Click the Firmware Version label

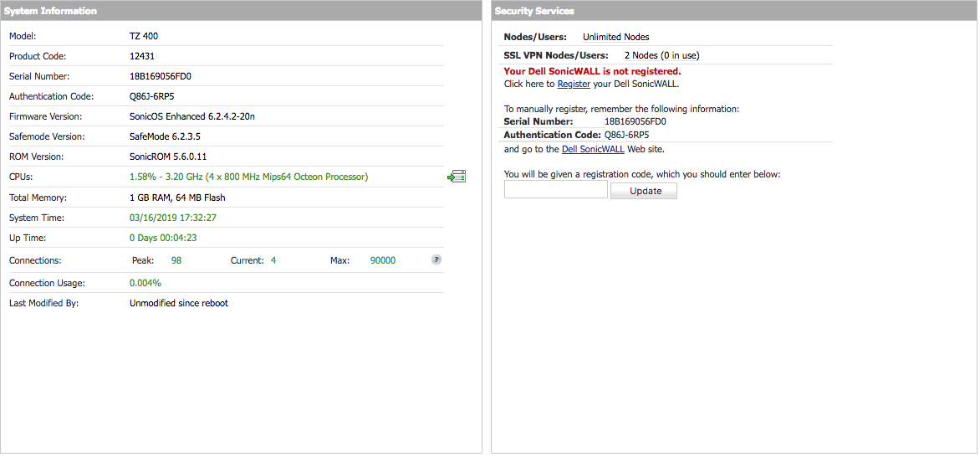point(46,116)
